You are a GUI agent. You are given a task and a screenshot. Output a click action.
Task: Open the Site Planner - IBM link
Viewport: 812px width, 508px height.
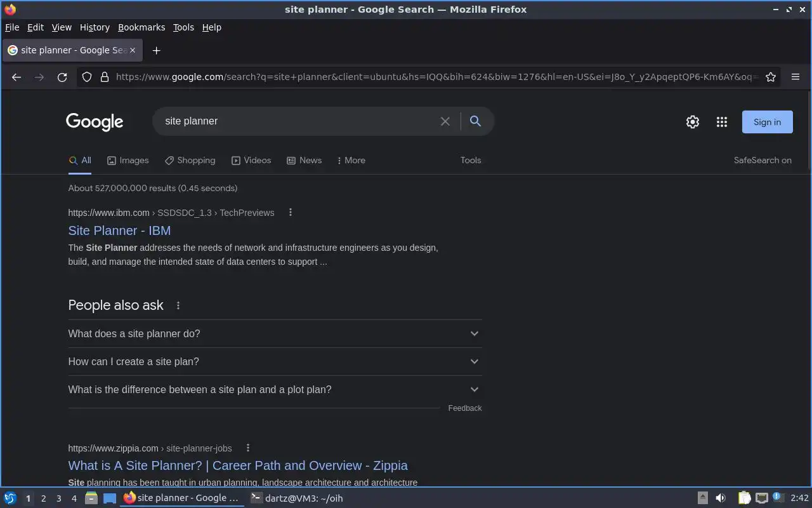click(119, 231)
